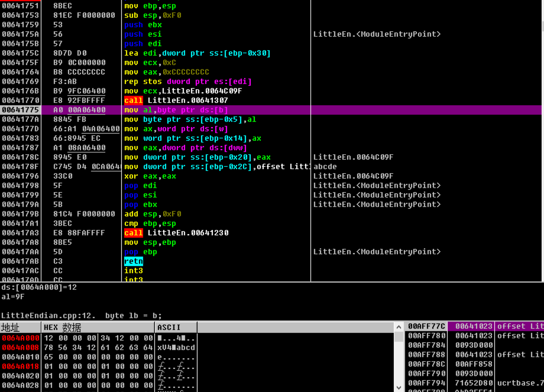
Task: Click the xor eax,eax instruction
Action: tap(150, 176)
